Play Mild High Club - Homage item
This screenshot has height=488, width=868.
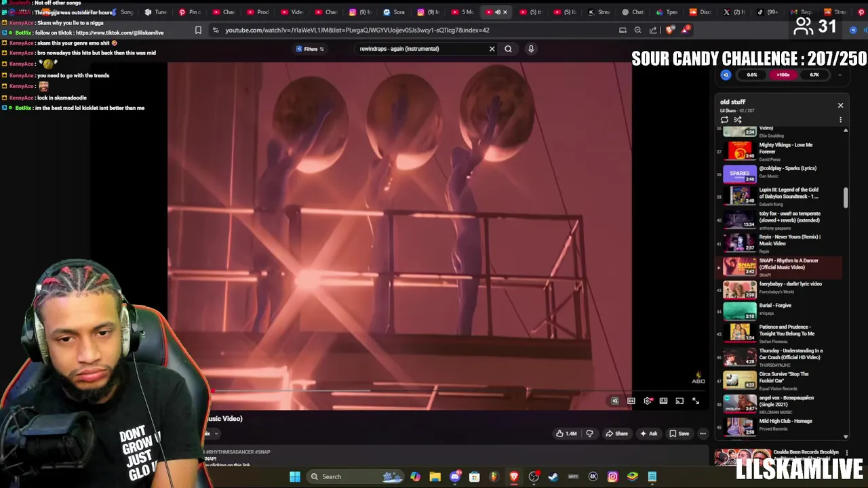click(x=778, y=426)
